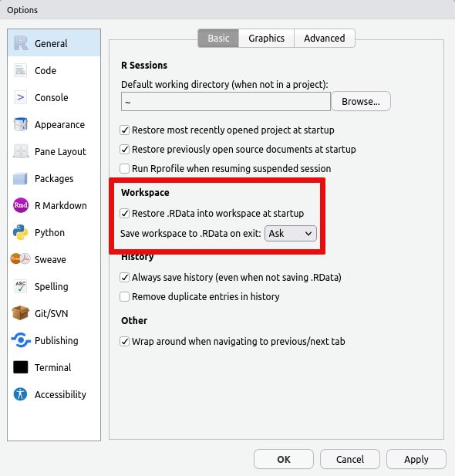Open the Code options label
Screen dimensions: 455x476
pos(45,71)
